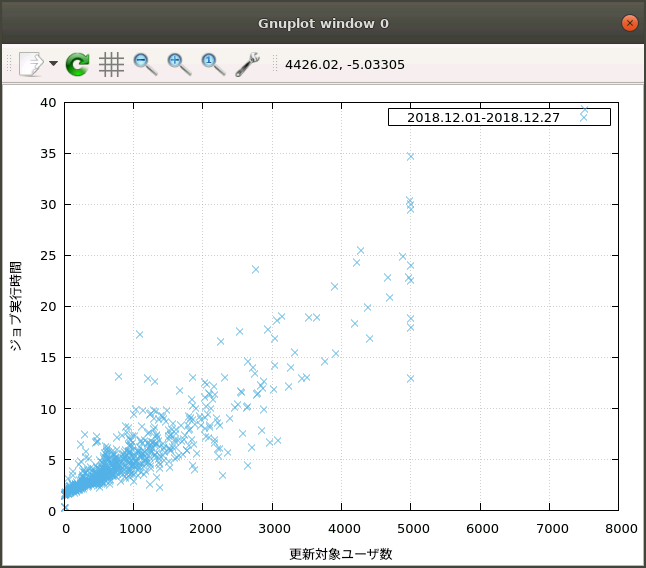This screenshot has width=646, height=568.
Task: Click the y-axis label ジョブ実行時間
Action: click(16, 306)
